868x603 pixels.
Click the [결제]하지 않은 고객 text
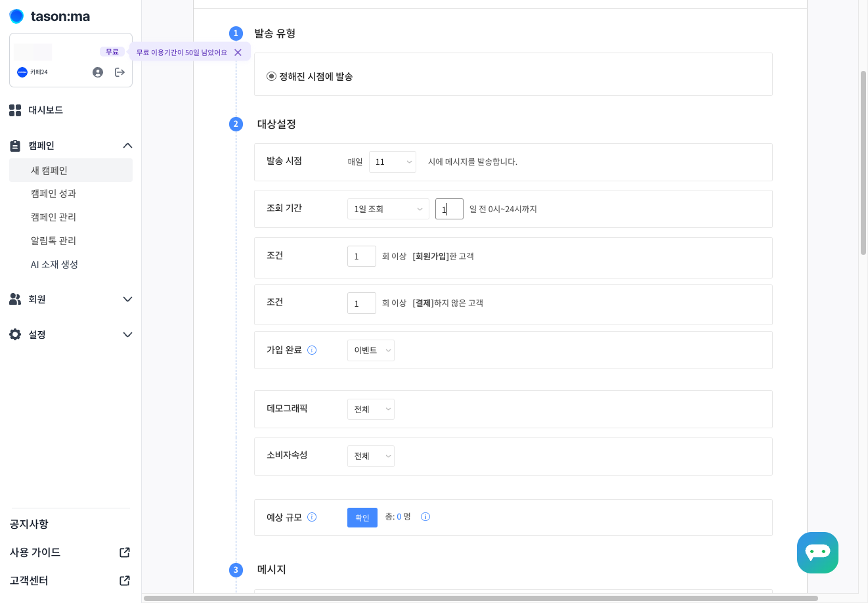click(448, 303)
